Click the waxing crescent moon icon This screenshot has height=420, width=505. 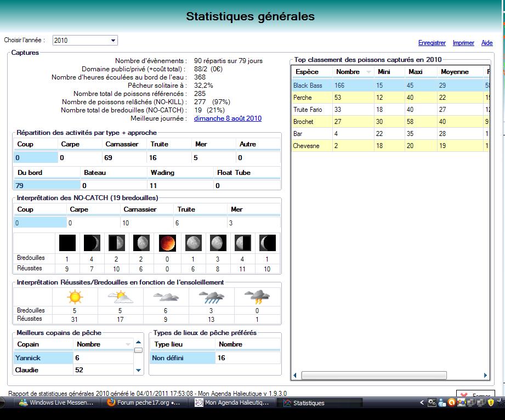(x=92, y=243)
